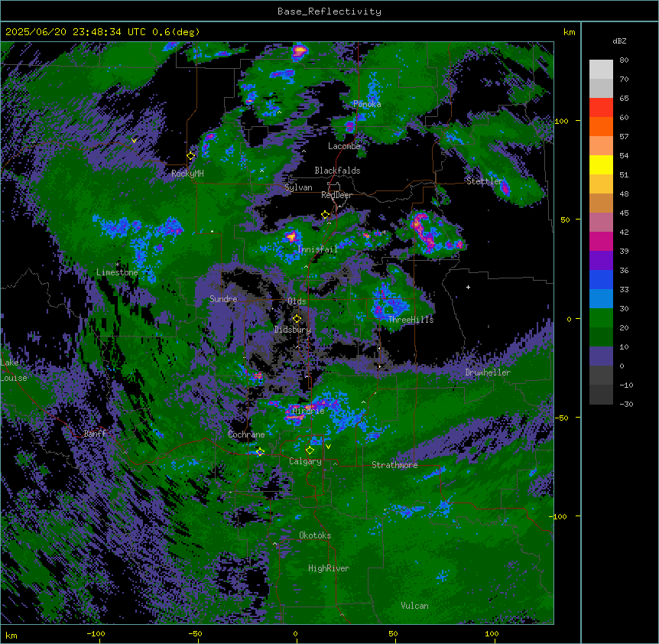
Task: Select the yellow diamond marker between Olds and Didsbury
Action: coord(297,319)
